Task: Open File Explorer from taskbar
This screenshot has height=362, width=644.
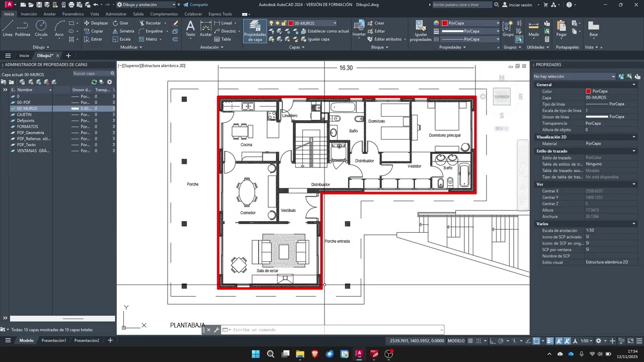Action: [x=300, y=354]
